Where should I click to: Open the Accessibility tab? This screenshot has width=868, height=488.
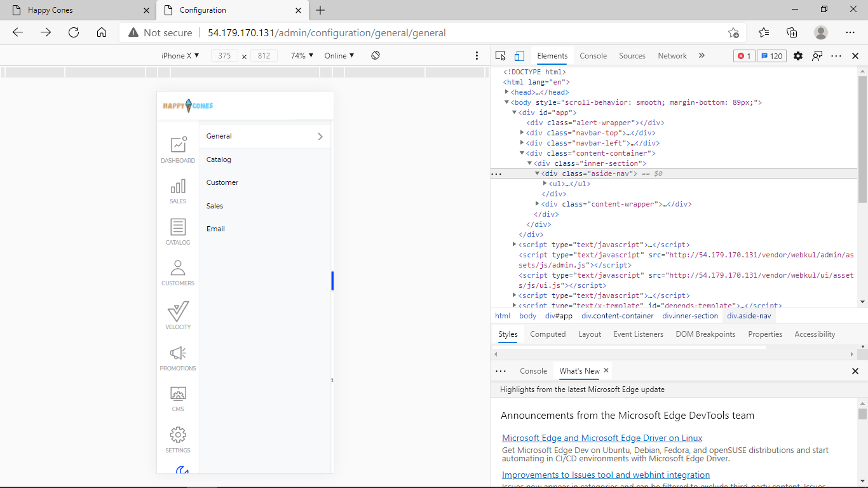coord(815,334)
